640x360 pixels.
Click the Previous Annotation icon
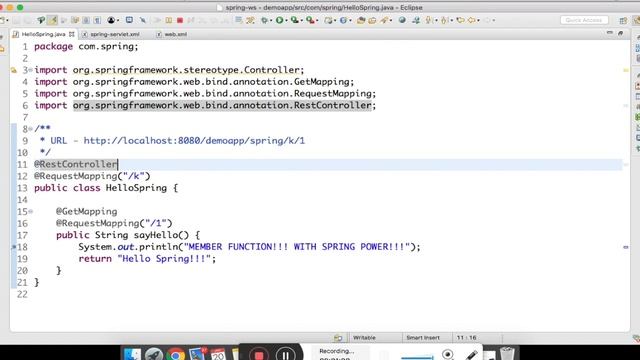(x=443, y=20)
